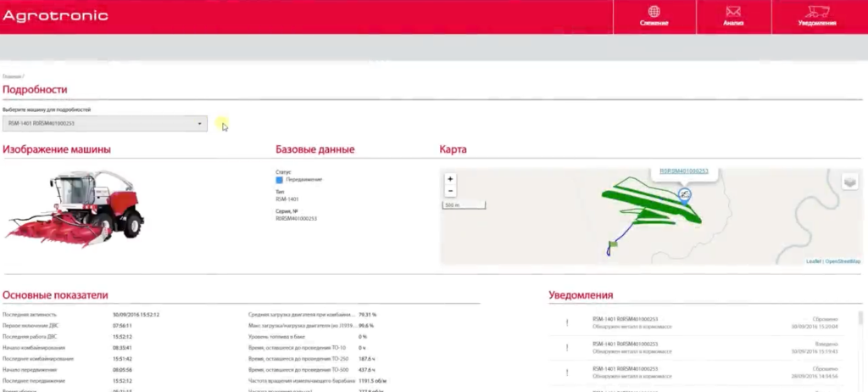This screenshot has height=392, width=868.
Task: Click exclamation icon of 14:54:56 notification
Action: pyautogui.click(x=566, y=372)
